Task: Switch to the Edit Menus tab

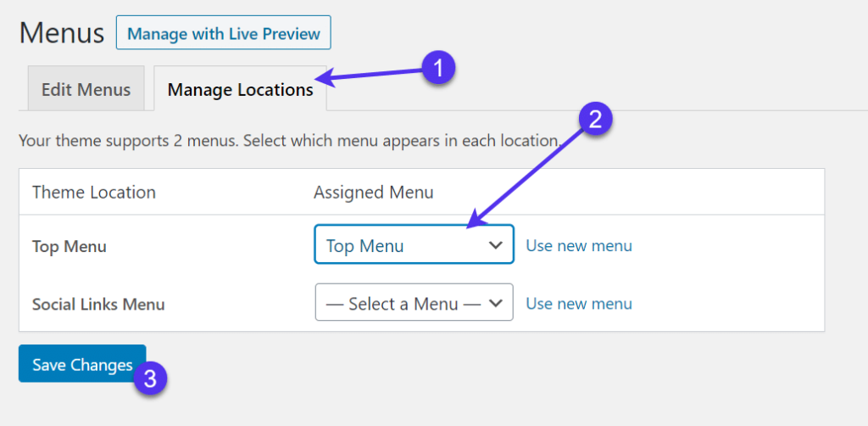Action: [x=86, y=89]
